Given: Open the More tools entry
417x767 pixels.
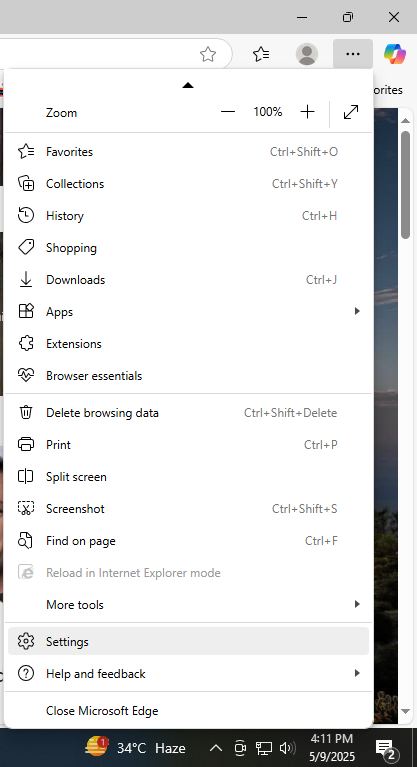Looking at the screenshot, I should (x=188, y=605).
